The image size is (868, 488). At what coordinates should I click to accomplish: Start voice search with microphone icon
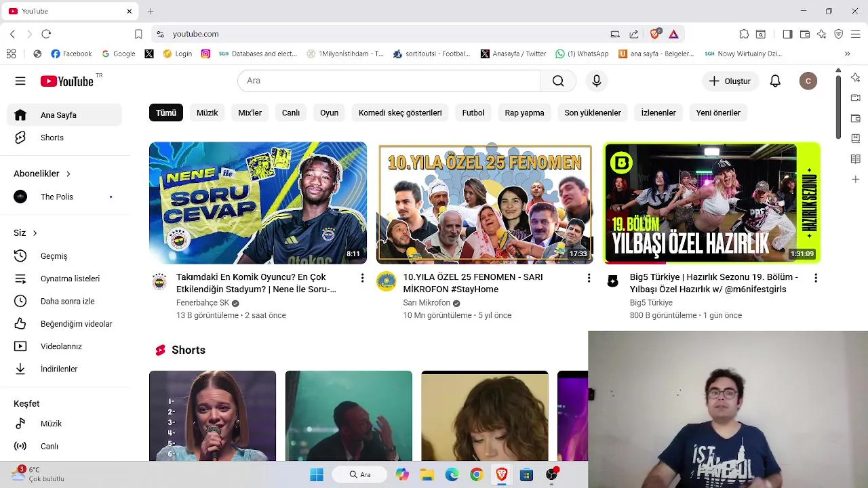(597, 81)
